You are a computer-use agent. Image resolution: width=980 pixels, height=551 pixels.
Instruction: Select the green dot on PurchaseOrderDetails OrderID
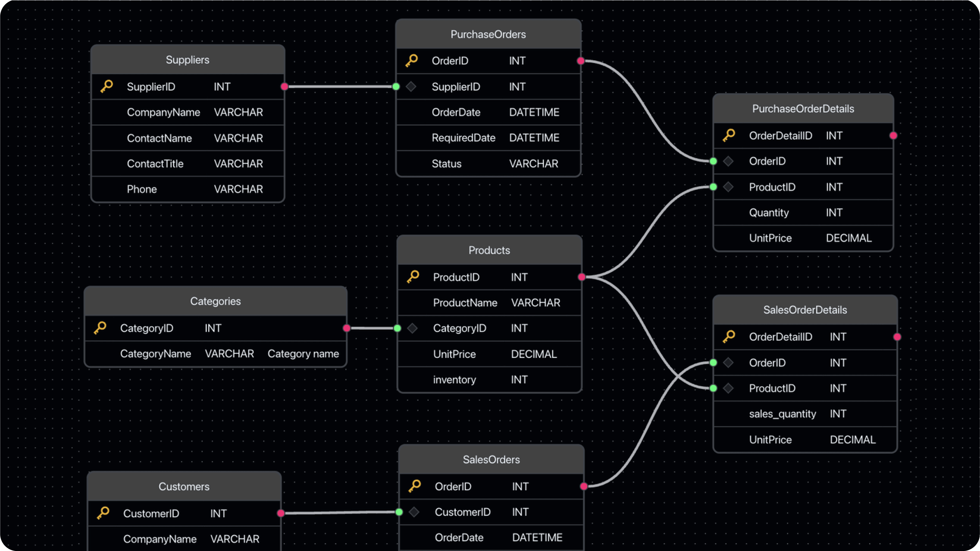[x=713, y=161]
